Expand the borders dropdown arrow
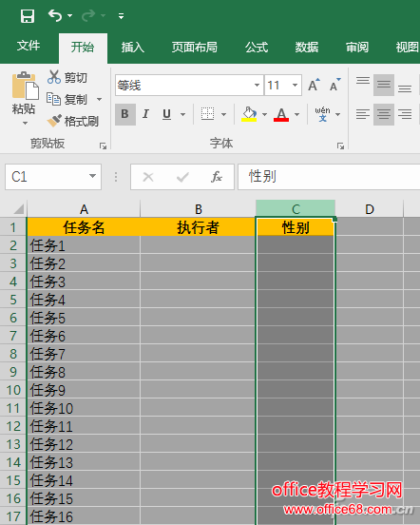 tap(223, 114)
